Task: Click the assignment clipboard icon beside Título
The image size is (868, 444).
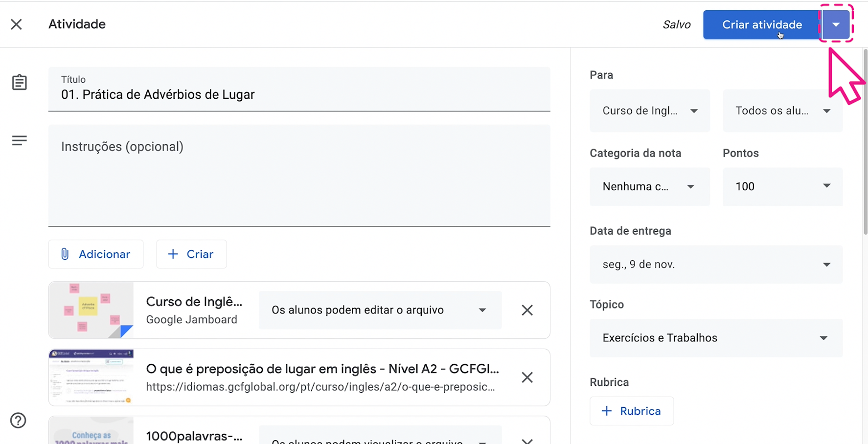Action: click(x=20, y=82)
